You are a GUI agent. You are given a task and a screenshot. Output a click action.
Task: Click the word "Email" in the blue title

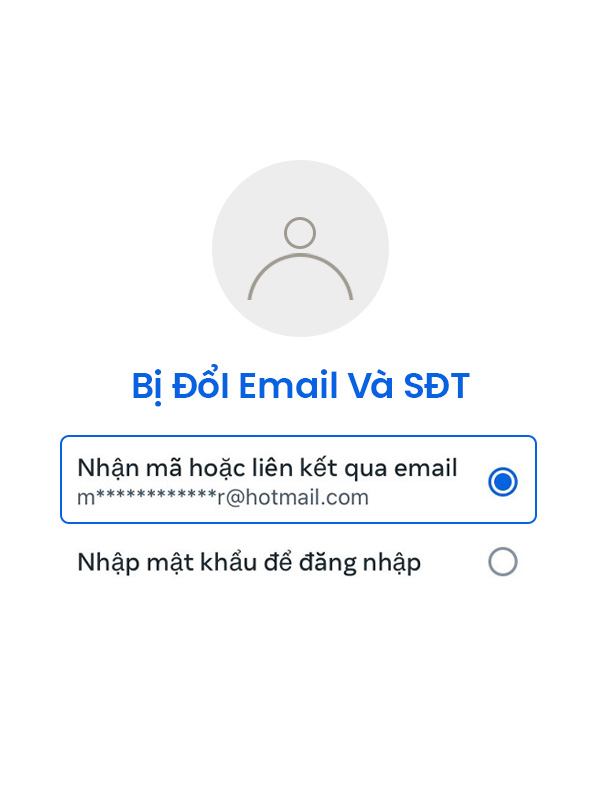[x=288, y=385]
